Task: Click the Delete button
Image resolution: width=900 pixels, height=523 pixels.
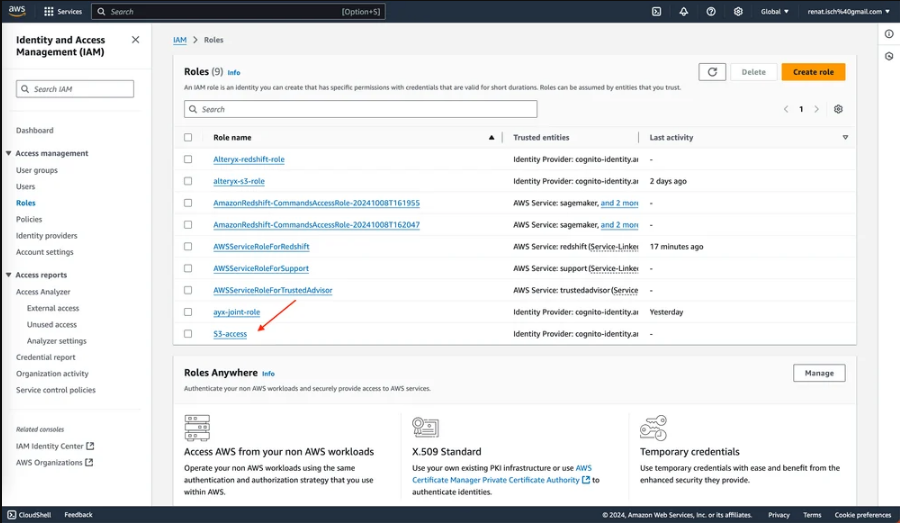Action: click(753, 72)
